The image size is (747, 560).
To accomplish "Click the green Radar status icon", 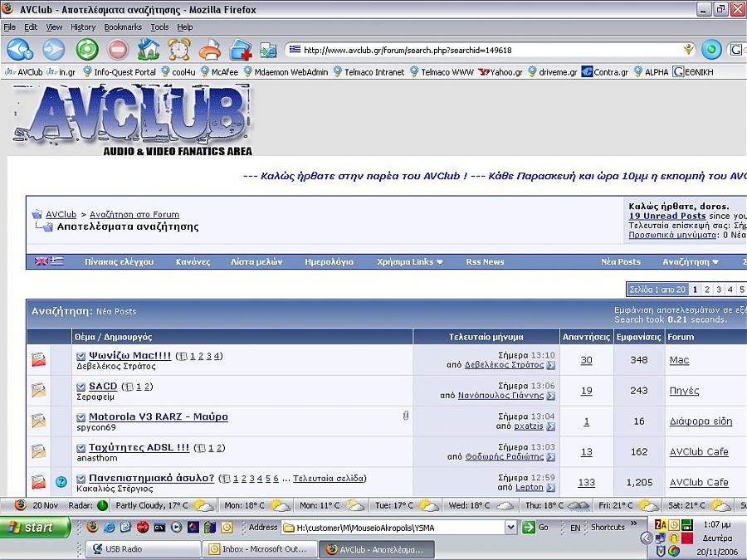I will coord(102,505).
